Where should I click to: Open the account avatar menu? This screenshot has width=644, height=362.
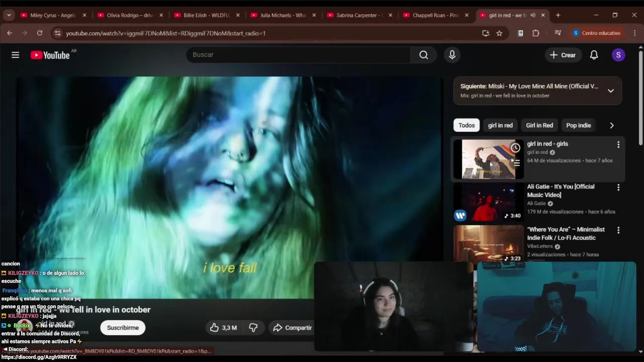pos(618,55)
